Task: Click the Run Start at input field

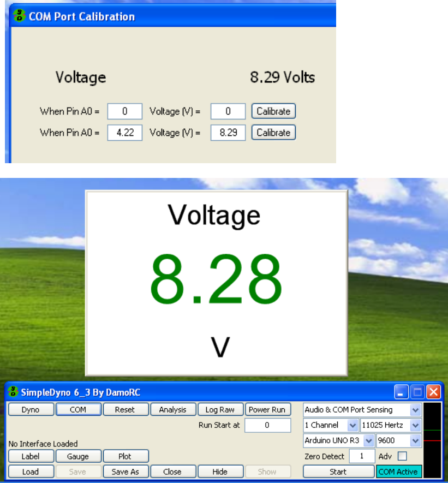Action: [267, 425]
